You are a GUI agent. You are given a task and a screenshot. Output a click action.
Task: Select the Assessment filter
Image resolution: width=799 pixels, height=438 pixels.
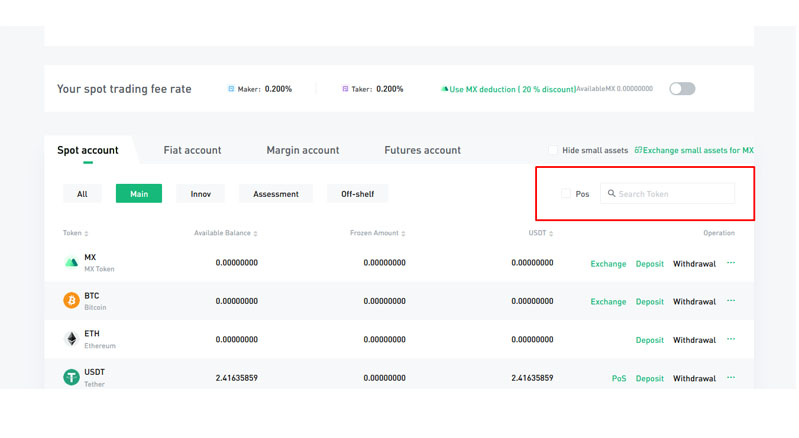point(276,194)
